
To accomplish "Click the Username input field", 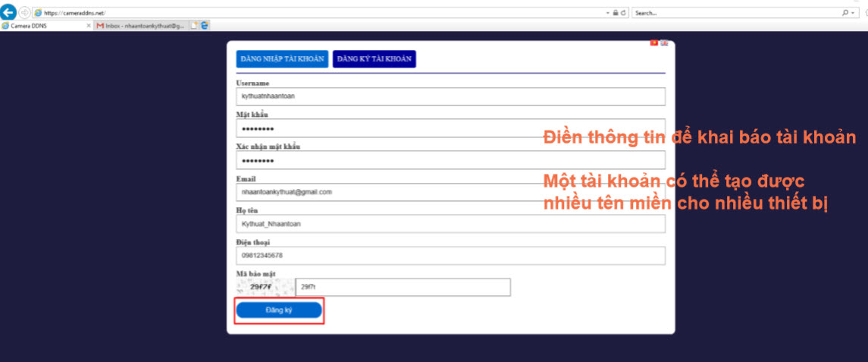I will point(450,96).
